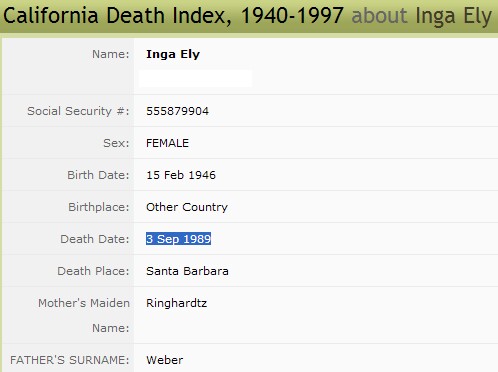Click the Death Place field label
498x372 pixels.
coord(93,271)
